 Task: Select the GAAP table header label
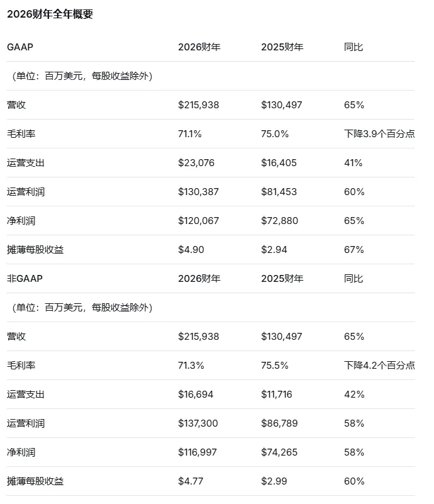click(x=20, y=47)
